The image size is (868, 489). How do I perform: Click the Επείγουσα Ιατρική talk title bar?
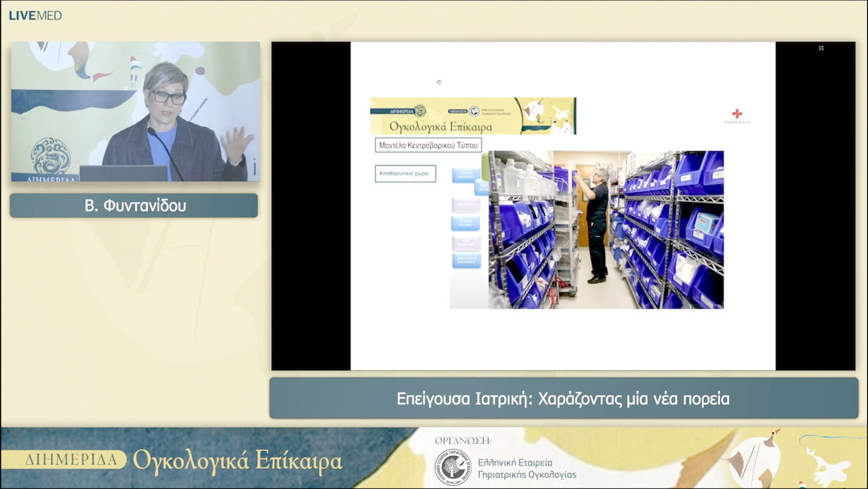(x=563, y=398)
